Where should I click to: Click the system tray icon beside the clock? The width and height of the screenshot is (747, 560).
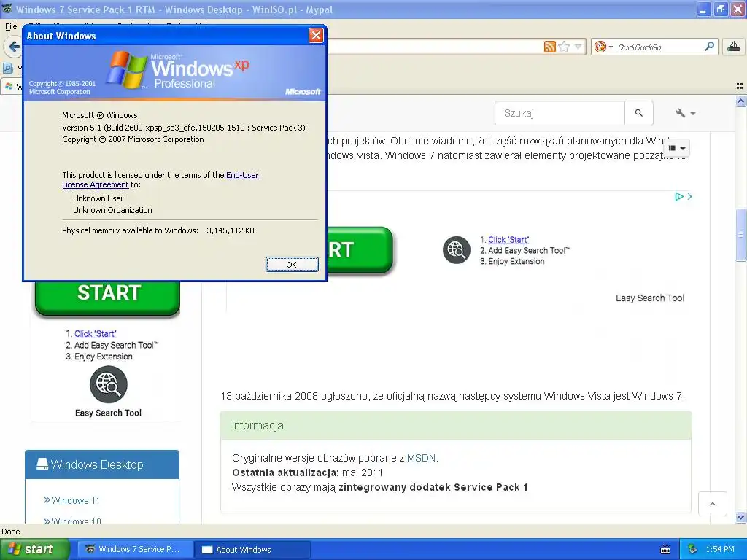pyautogui.click(x=693, y=549)
